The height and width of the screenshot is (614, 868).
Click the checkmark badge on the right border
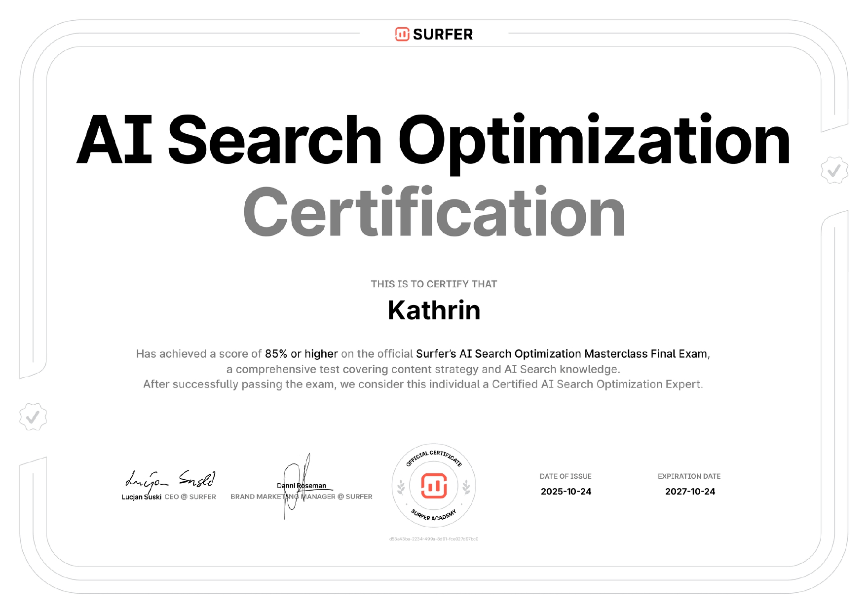click(x=834, y=170)
